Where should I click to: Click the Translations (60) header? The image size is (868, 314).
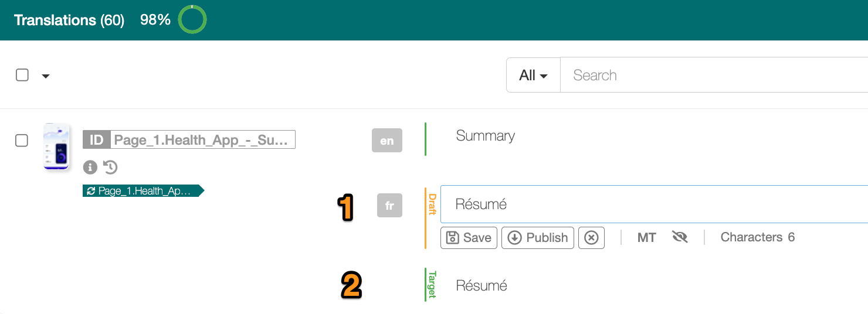click(x=69, y=20)
